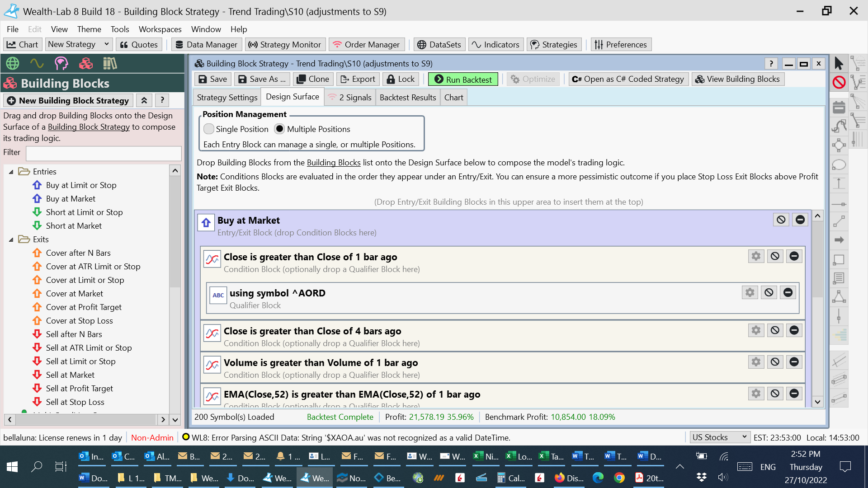Viewport: 868px width, 488px height.
Task: Open the library books panel icon
Action: (110, 63)
